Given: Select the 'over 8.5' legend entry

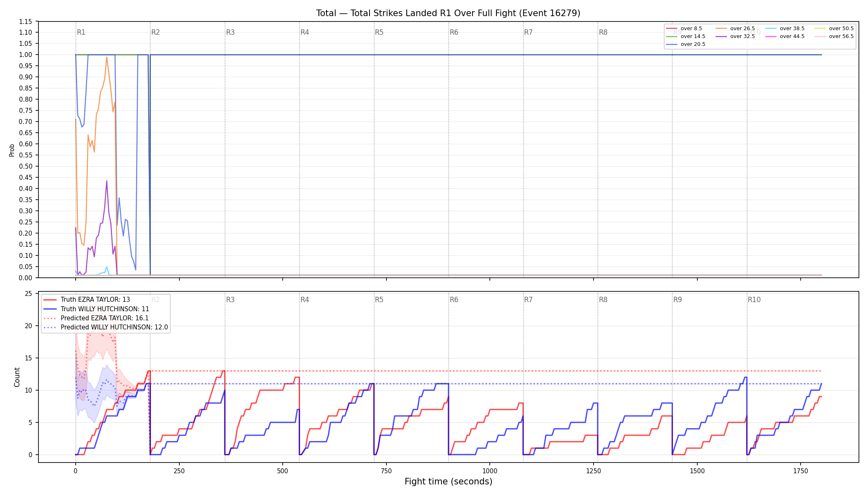Looking at the screenshot, I should (x=684, y=29).
